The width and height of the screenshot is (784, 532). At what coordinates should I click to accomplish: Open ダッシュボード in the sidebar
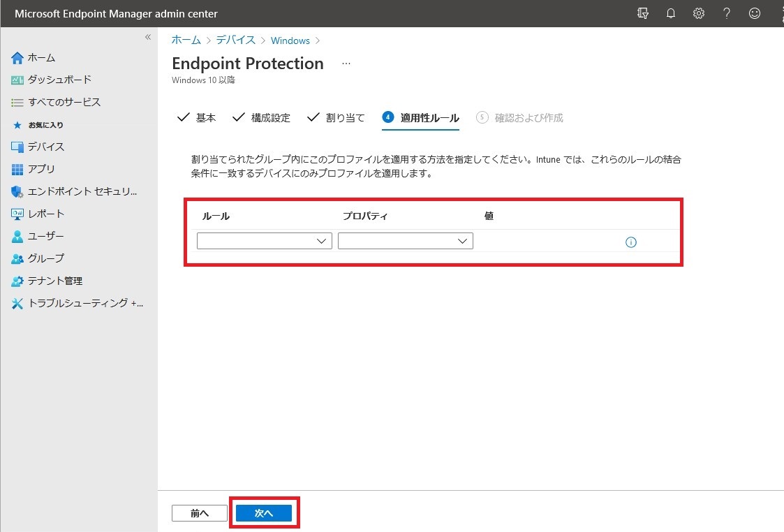[x=59, y=80]
